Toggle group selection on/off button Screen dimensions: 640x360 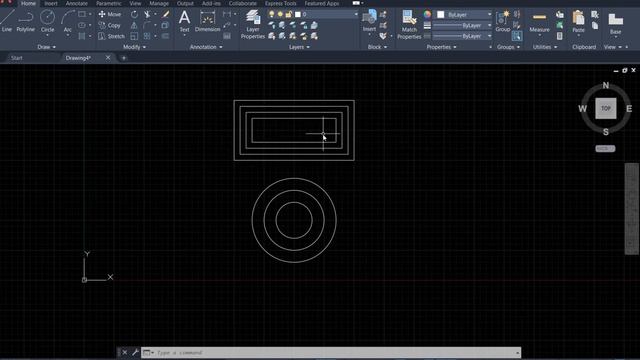pyautogui.click(x=517, y=36)
